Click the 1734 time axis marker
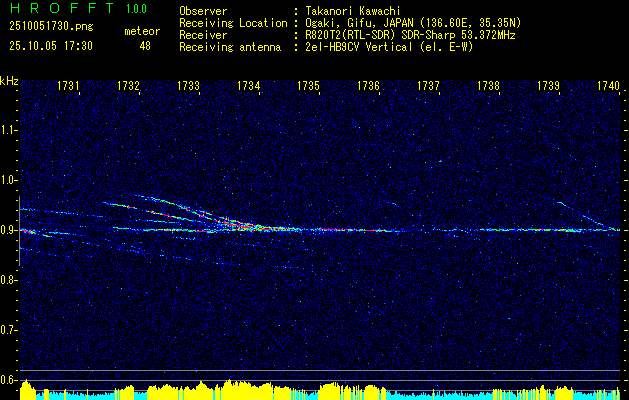The image size is (629, 400). point(248,86)
